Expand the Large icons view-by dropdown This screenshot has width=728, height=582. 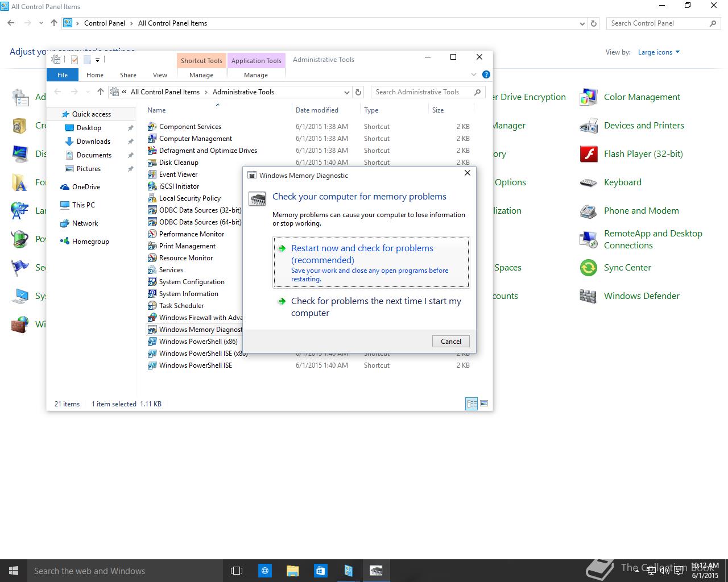[x=659, y=52]
